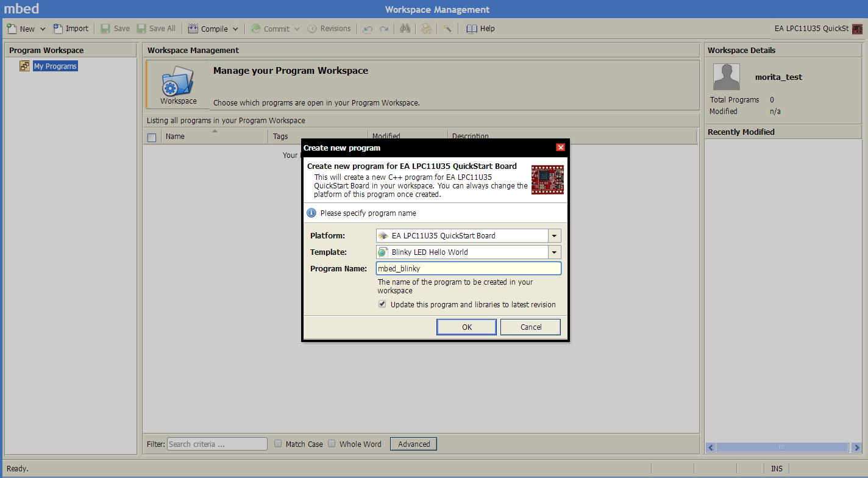
Task: Select My Programs in Program Workspace tree
Action: point(55,66)
